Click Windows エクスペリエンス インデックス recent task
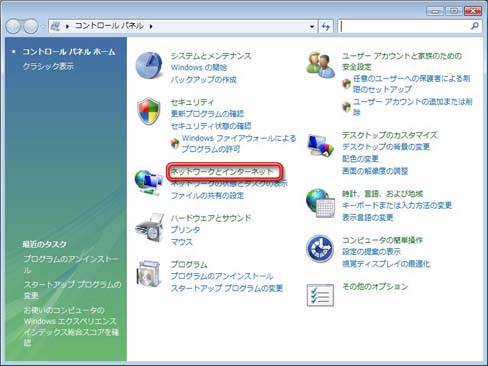The image size is (488, 366). [x=71, y=327]
